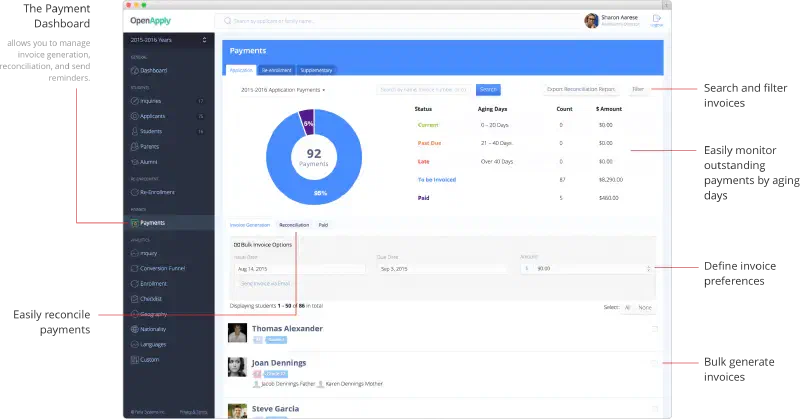The image size is (800, 419).
Task: Open Applicants via its sidebar icon
Action: click(x=135, y=116)
